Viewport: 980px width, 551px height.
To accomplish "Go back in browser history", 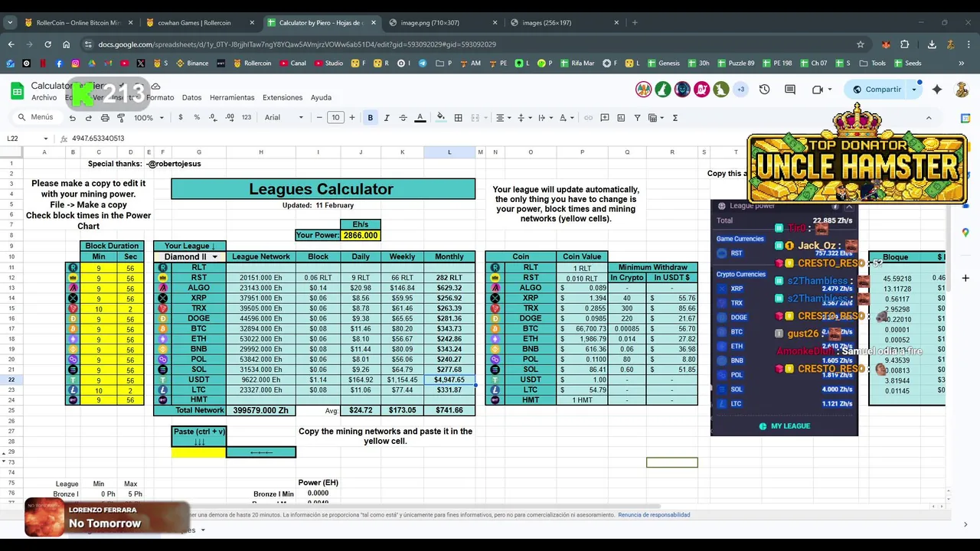I will [11, 44].
